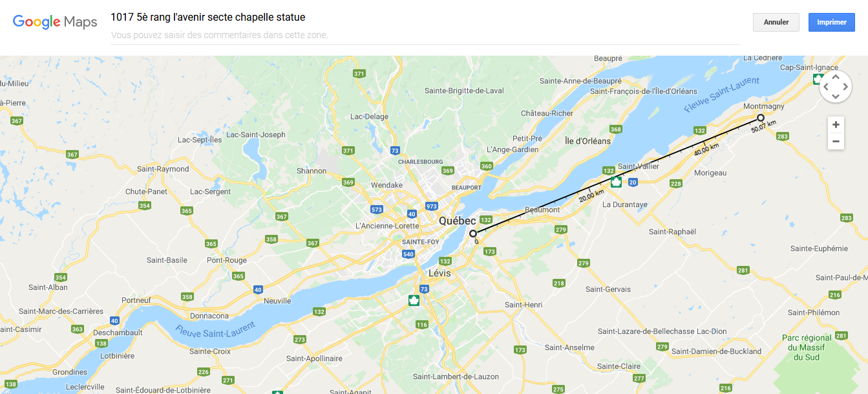Click the Google Maps logo

pyautogui.click(x=55, y=22)
